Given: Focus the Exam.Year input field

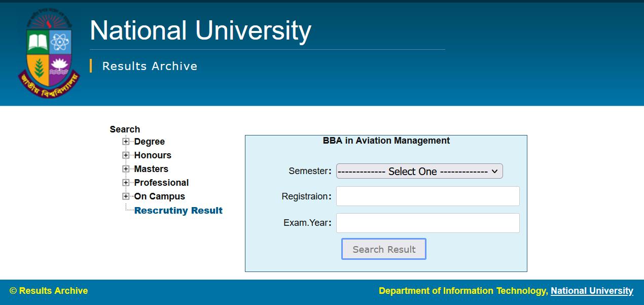Looking at the screenshot, I should coord(428,223).
